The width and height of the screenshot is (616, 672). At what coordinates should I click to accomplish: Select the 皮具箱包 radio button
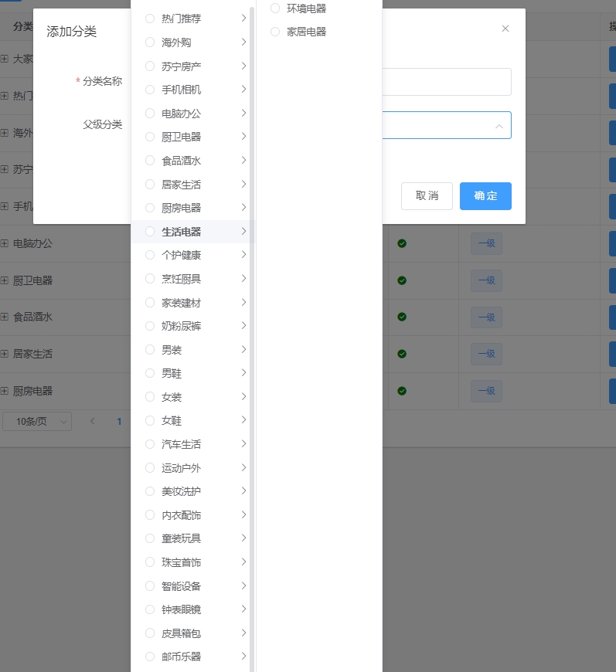150,633
